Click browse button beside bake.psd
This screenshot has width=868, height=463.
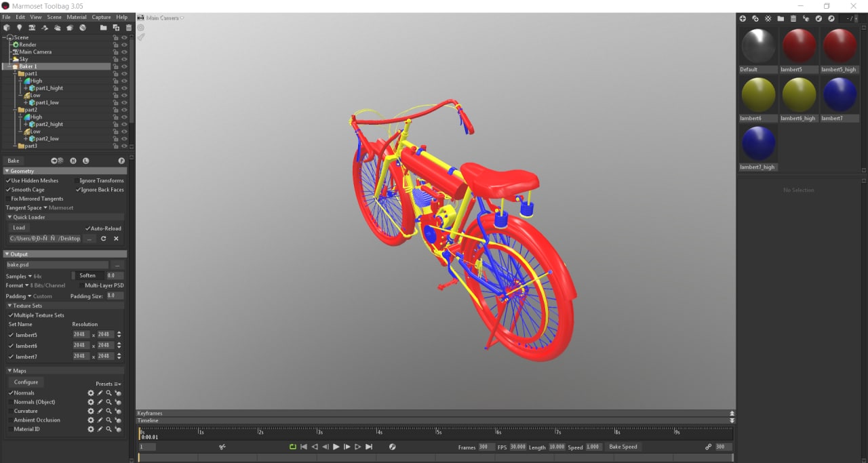point(117,265)
